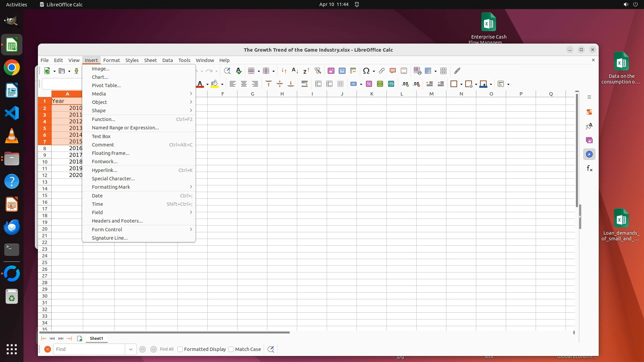The height and width of the screenshot is (362, 644).
Task: Switch to the Sheet1 tab
Action: tap(96, 339)
